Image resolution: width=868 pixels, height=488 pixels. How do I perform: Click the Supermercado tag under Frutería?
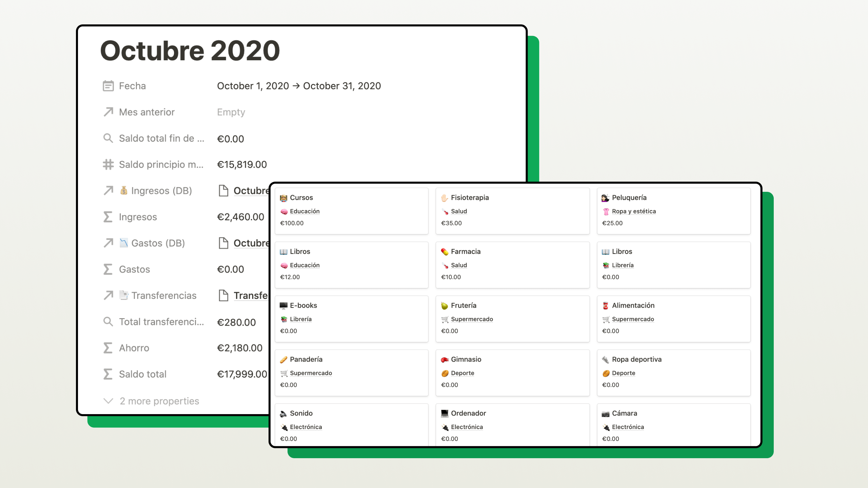(x=472, y=319)
